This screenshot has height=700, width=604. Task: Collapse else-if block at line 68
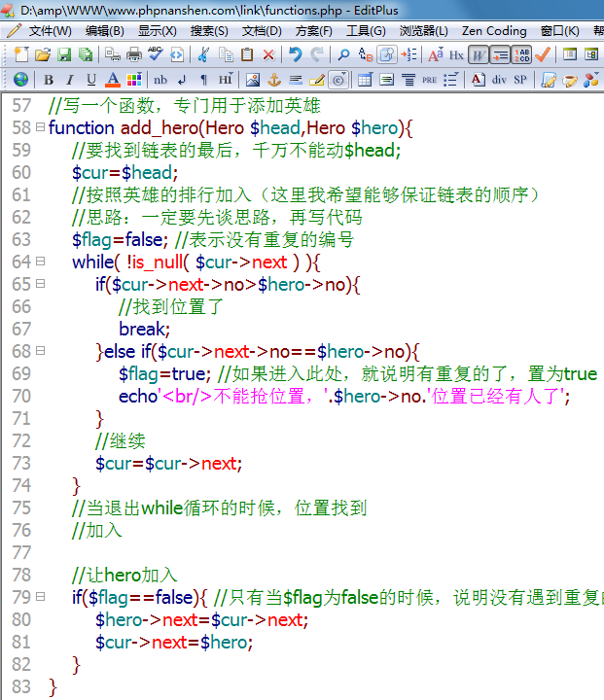click(x=40, y=350)
